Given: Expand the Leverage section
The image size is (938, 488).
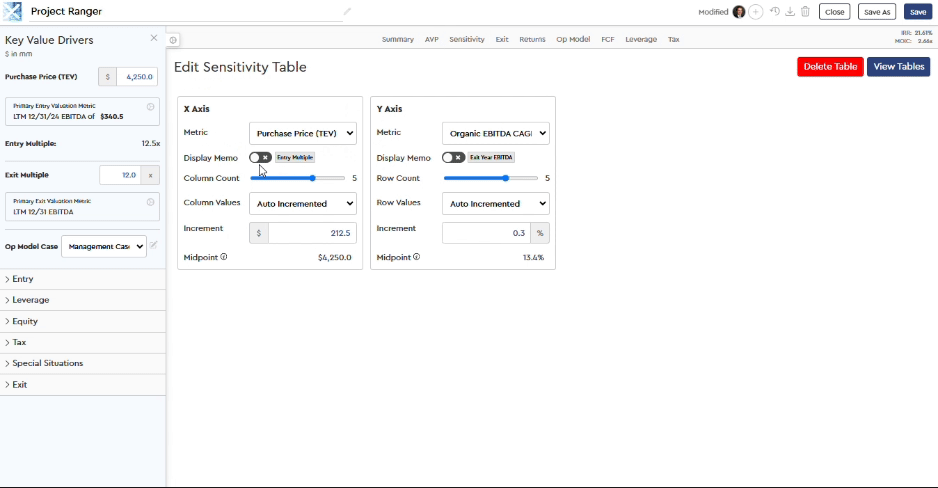Looking at the screenshot, I should click(x=30, y=300).
